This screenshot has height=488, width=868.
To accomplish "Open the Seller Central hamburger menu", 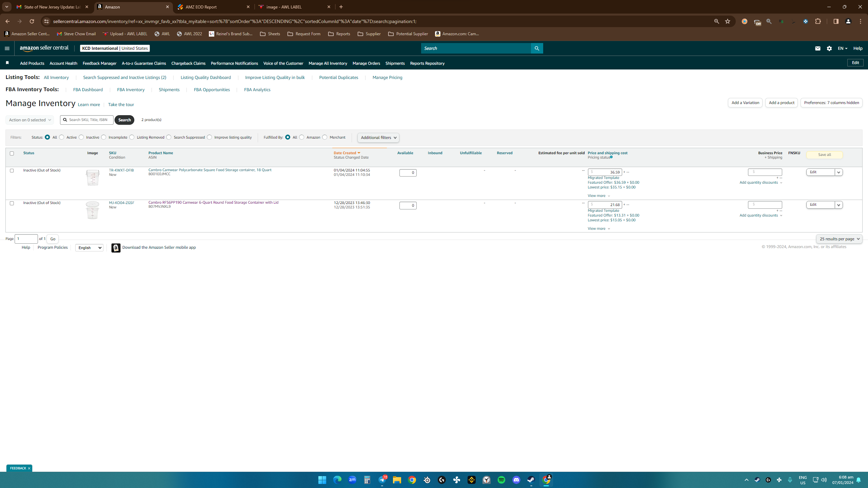I will (x=7, y=48).
